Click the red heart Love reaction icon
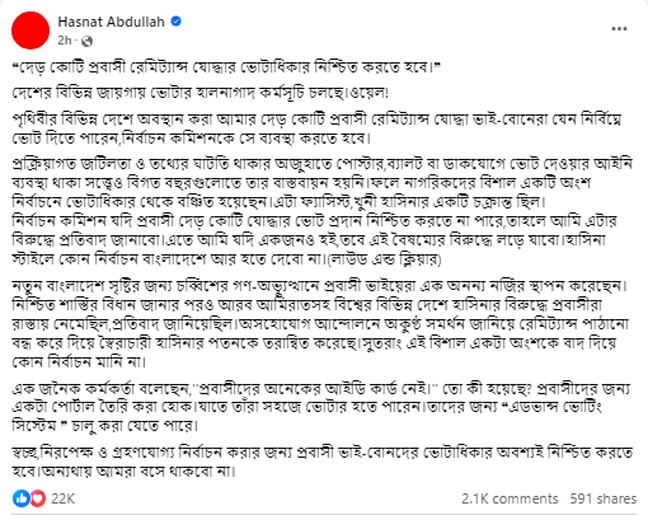The height and width of the screenshot is (515, 648). point(38,499)
